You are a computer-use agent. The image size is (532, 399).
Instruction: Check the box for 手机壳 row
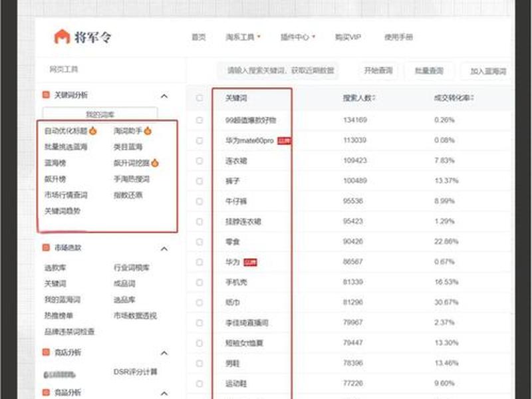199,282
